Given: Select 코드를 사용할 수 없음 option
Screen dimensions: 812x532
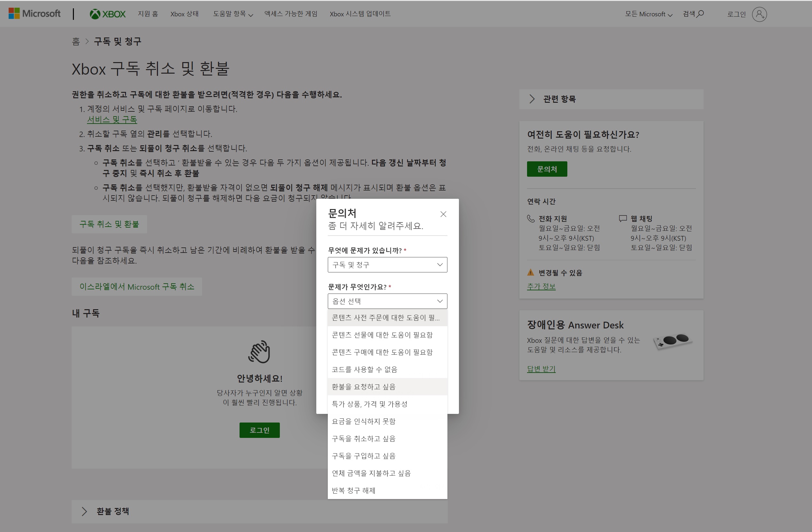Looking at the screenshot, I should pyautogui.click(x=387, y=369).
